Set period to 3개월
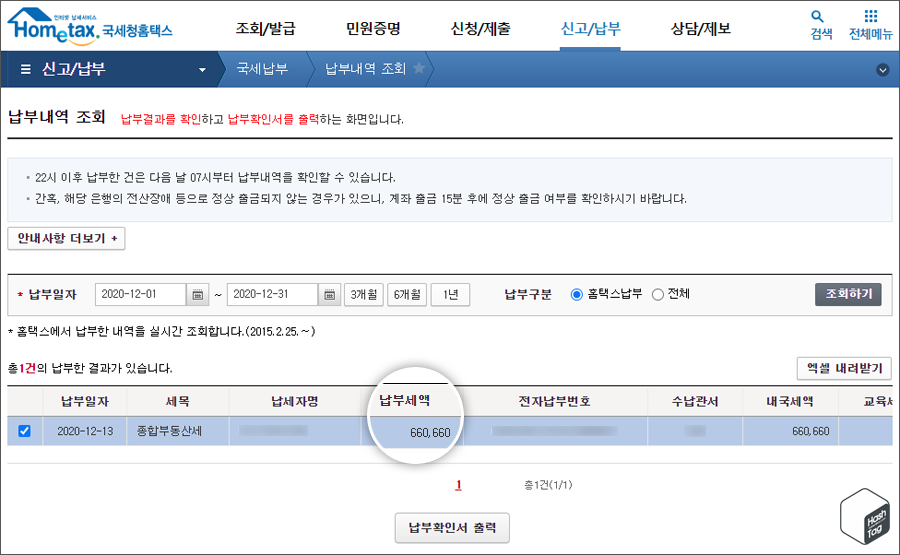Viewport: 900px width, 555px height. [x=364, y=294]
